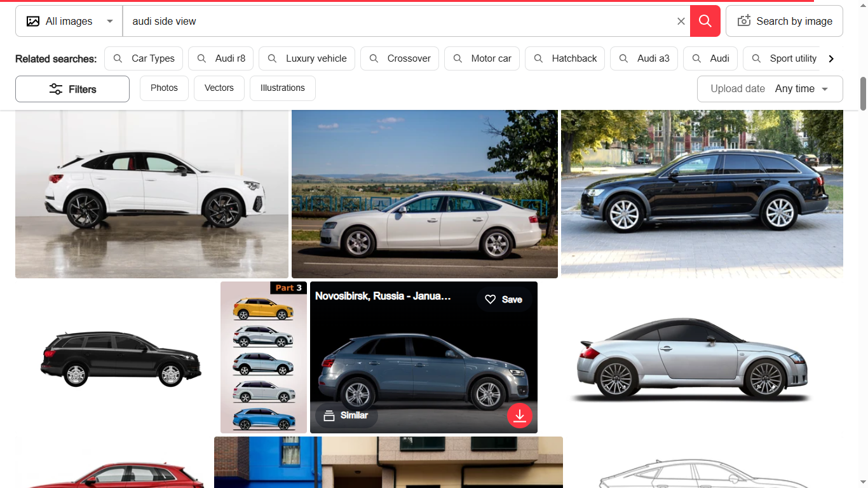Click the Hatchback related search chip
This screenshot has height=488, width=868.
pos(566,58)
